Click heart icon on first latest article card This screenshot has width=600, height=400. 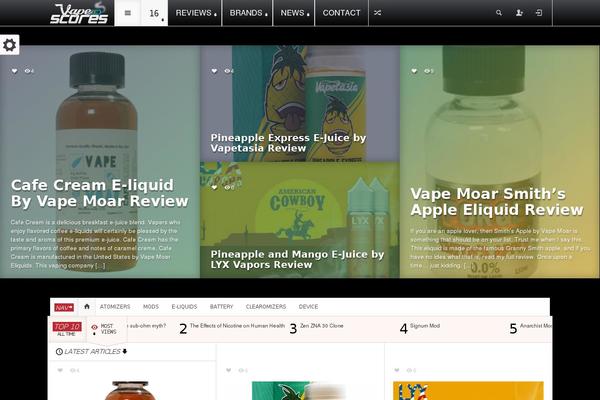pyautogui.click(x=60, y=370)
